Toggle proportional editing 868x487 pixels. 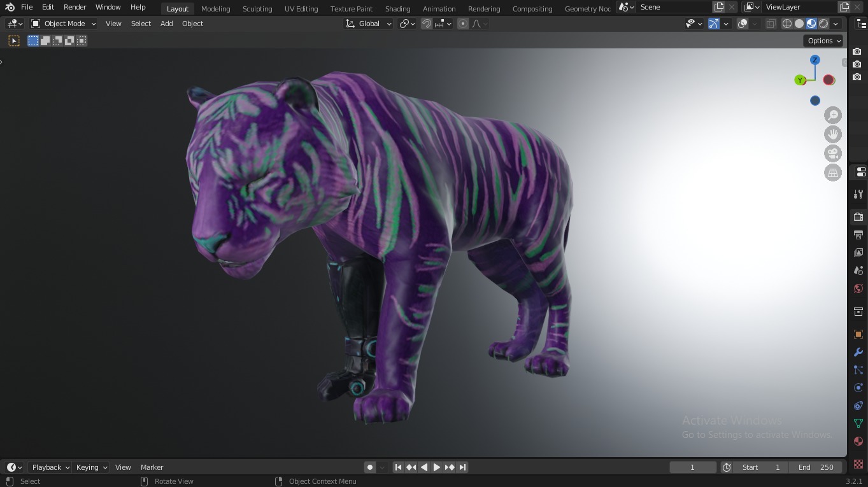coord(463,24)
